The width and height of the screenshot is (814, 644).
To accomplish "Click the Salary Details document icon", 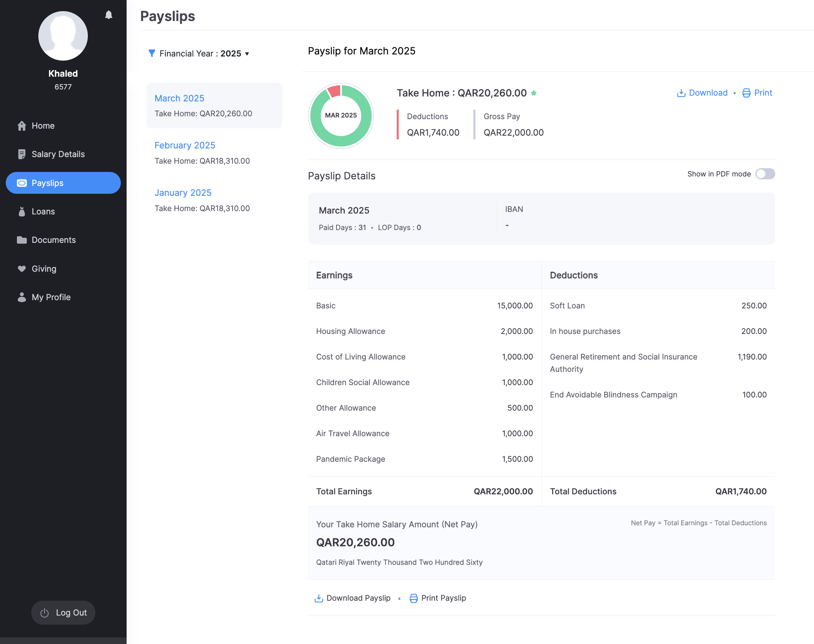I will 22,154.
